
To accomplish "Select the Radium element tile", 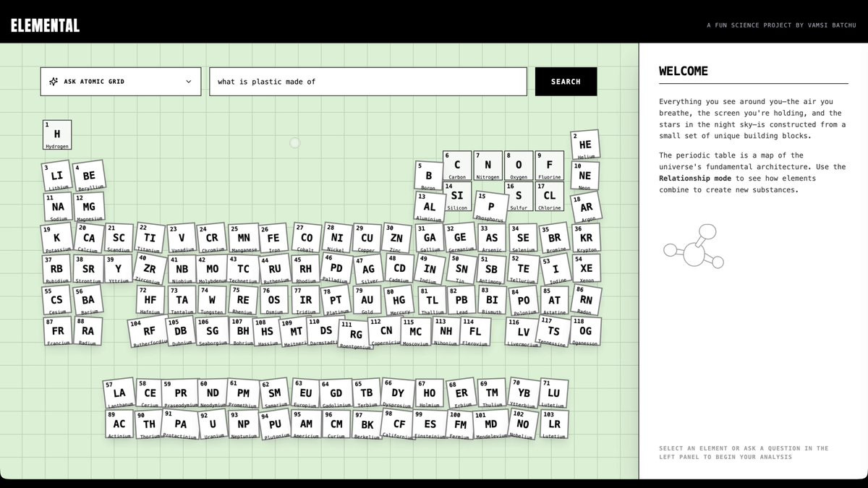I will [x=88, y=331].
